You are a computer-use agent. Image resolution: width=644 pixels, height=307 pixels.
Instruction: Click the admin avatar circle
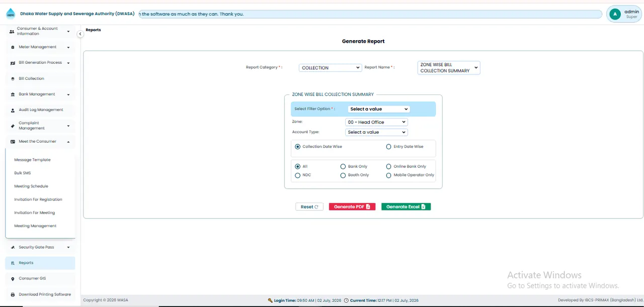point(614,14)
